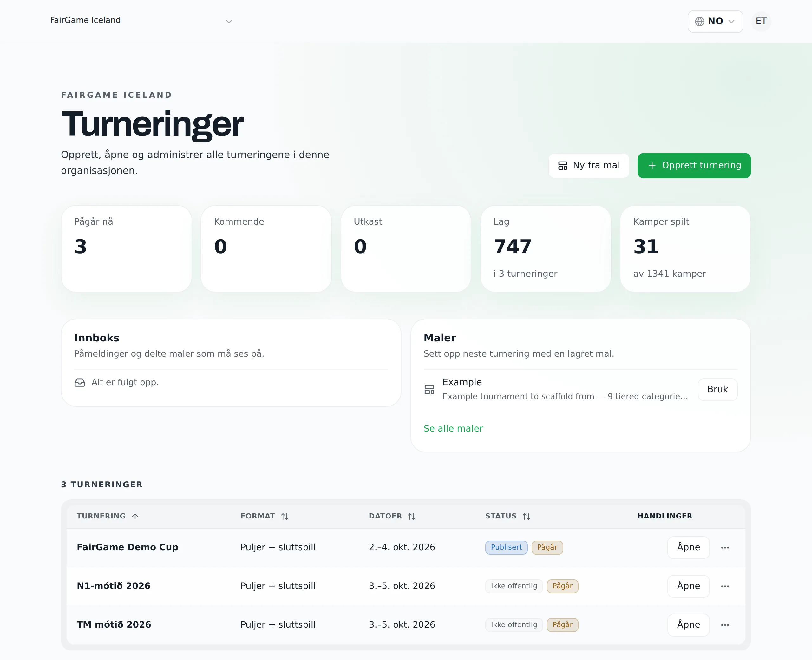Sort by Format column arrows
The height and width of the screenshot is (660, 812).
pyautogui.click(x=285, y=516)
